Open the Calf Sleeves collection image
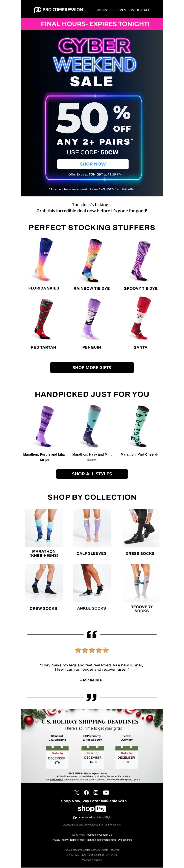The height and width of the screenshot is (868, 184). click(92, 528)
